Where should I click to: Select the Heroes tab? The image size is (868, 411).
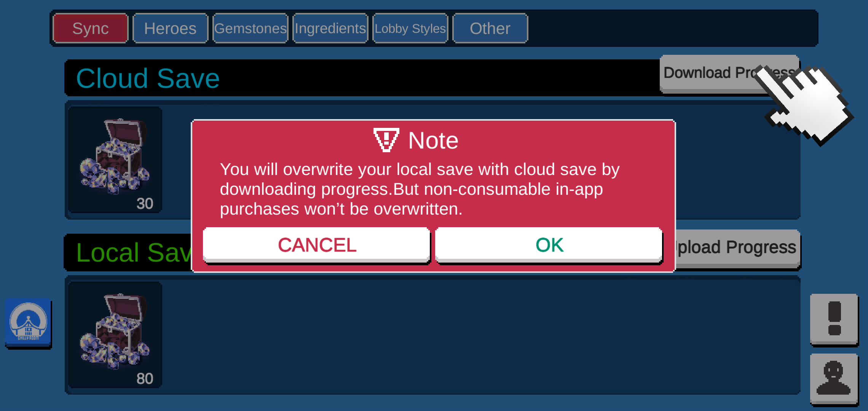(169, 28)
